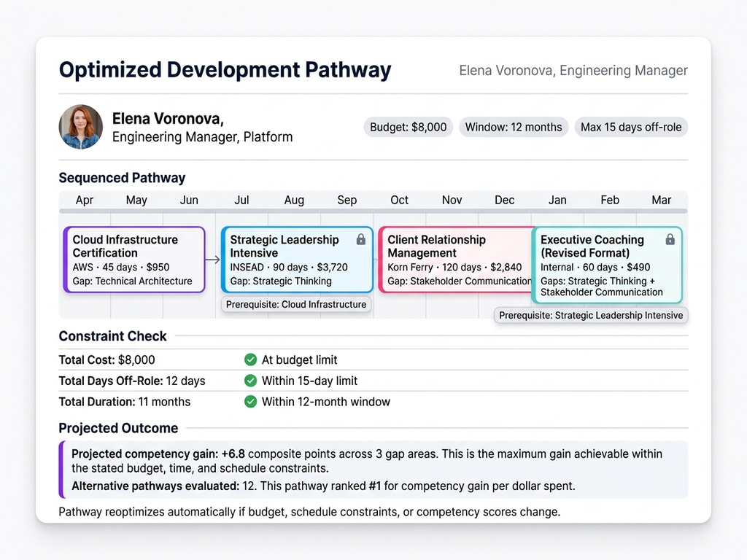Click the green checkmark beside Within 12-month window
The width and height of the screenshot is (747, 560).
pyautogui.click(x=250, y=402)
